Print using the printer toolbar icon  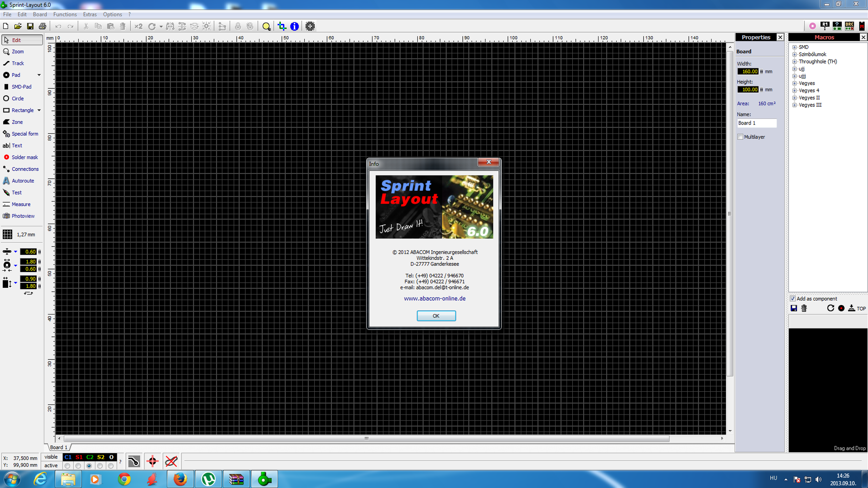pyautogui.click(x=42, y=26)
